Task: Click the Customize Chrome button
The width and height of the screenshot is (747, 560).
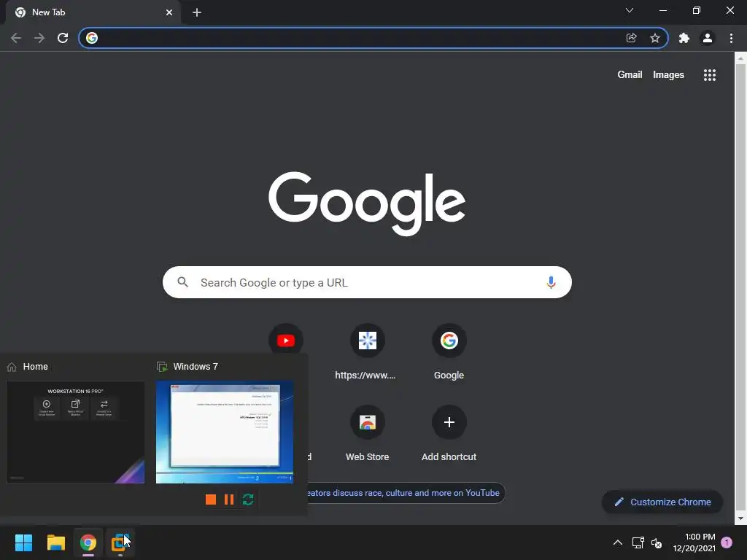Action: [x=662, y=502]
